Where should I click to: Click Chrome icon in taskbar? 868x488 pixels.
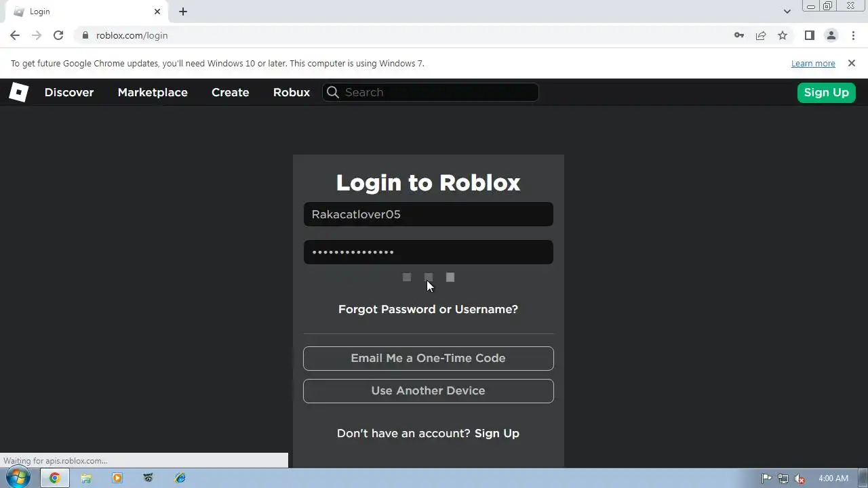pyautogui.click(x=54, y=478)
